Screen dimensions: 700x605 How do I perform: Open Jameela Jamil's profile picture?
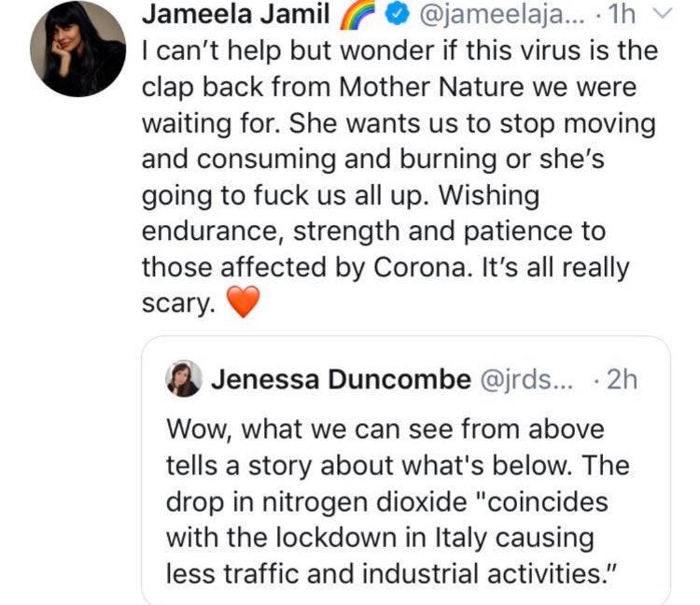(77, 49)
